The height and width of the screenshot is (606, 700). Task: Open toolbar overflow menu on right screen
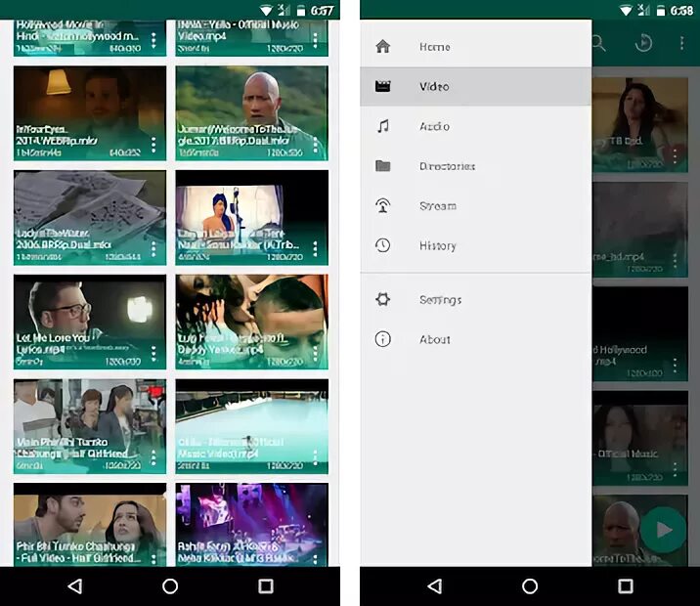[681, 43]
